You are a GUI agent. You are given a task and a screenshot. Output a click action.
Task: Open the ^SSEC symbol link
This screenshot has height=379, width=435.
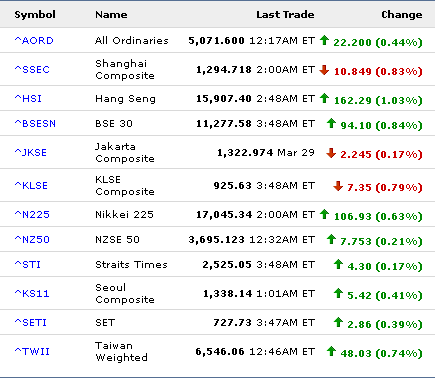click(32, 69)
